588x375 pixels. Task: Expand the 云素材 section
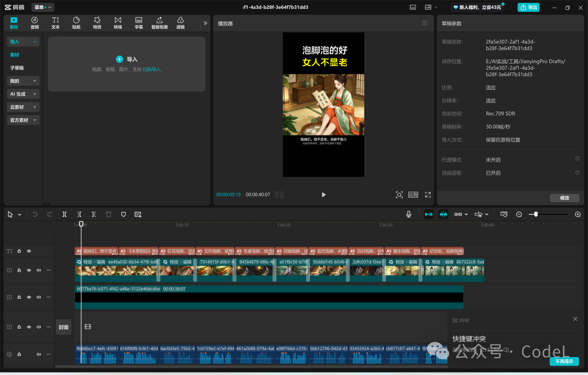click(23, 107)
